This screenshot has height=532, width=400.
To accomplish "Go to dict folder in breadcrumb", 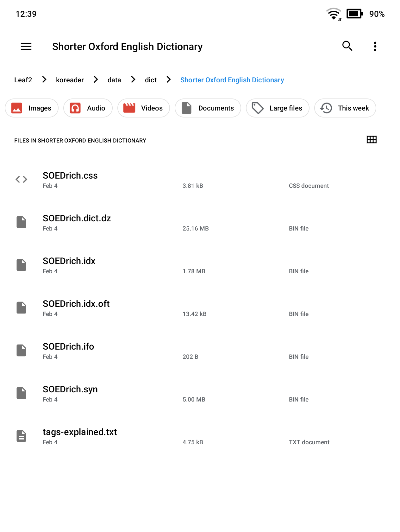I will click(x=151, y=80).
